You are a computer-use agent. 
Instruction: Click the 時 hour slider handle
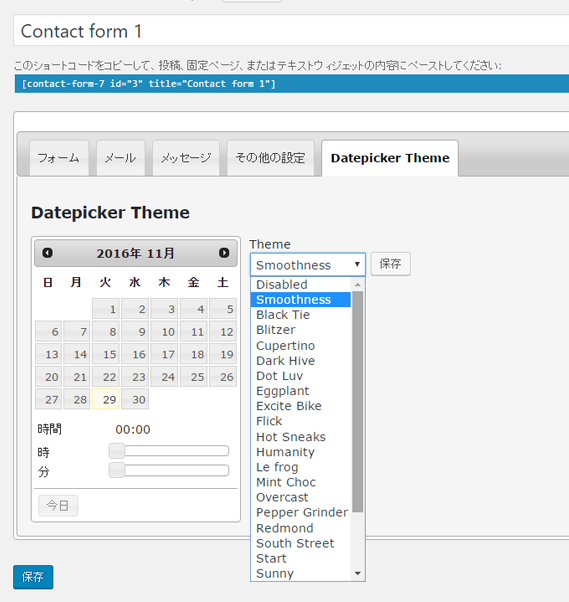(117, 451)
